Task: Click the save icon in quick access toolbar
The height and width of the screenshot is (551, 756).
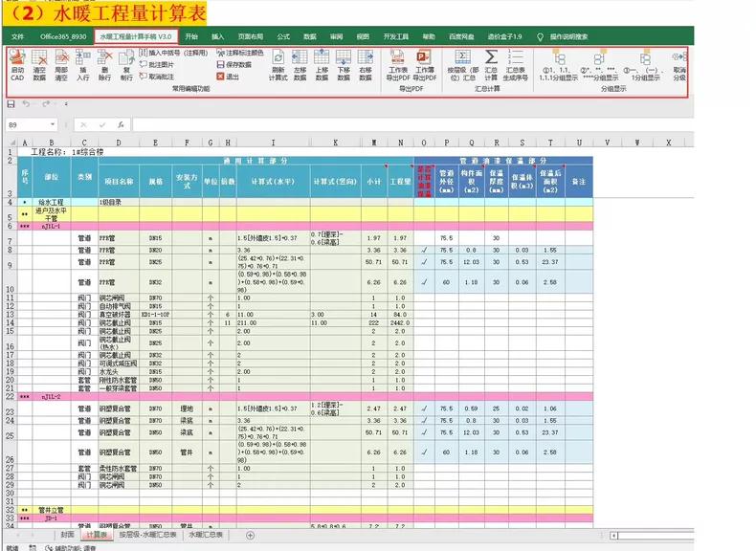Action: (11, 103)
